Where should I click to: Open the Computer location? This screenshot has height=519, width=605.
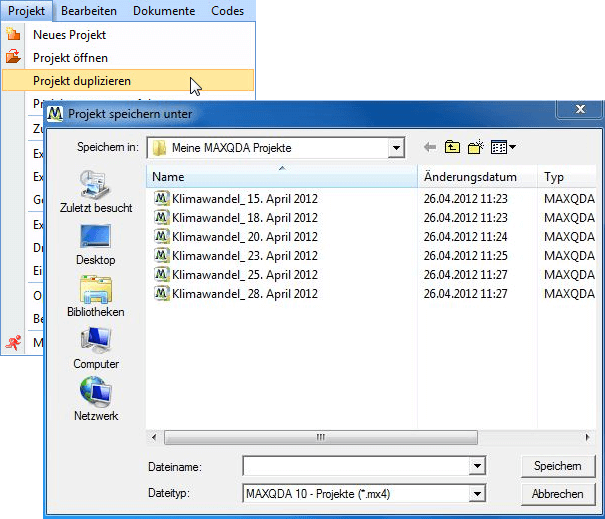[96, 348]
